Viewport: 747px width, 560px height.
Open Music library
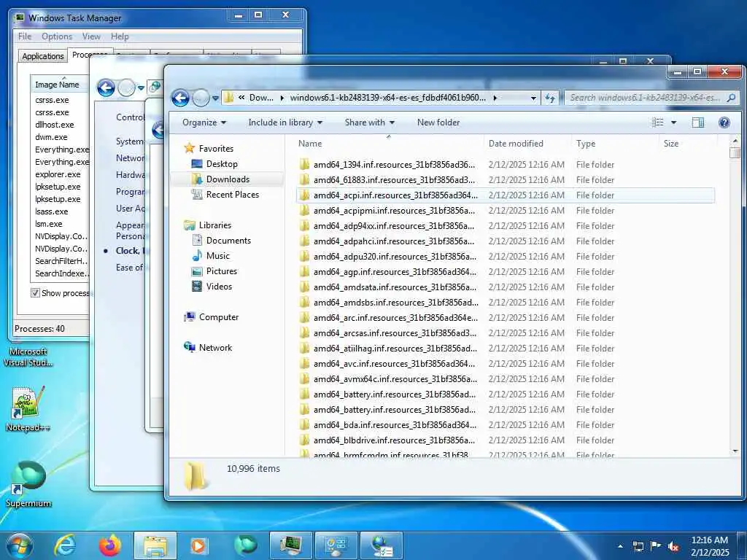click(217, 256)
